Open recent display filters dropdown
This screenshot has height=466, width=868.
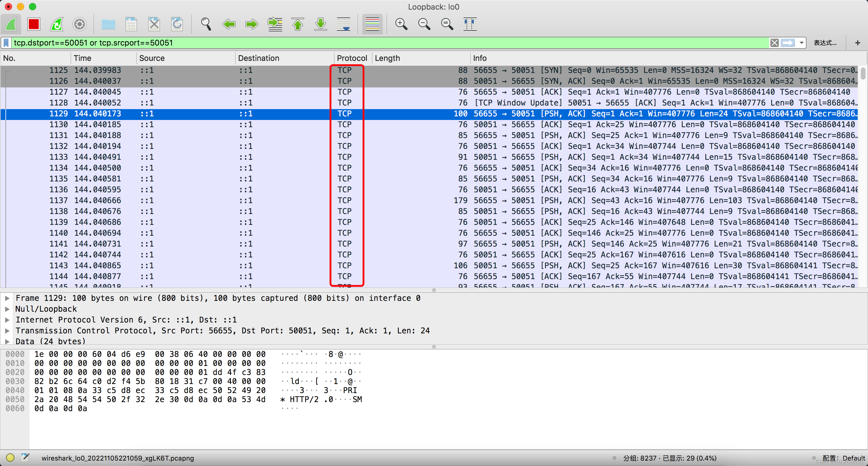(801, 43)
